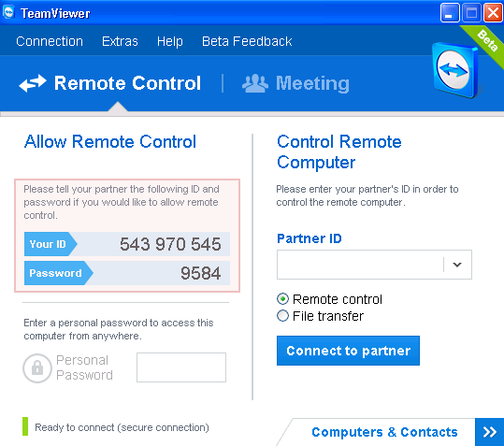Open the Beta Feedback menu

tap(247, 41)
